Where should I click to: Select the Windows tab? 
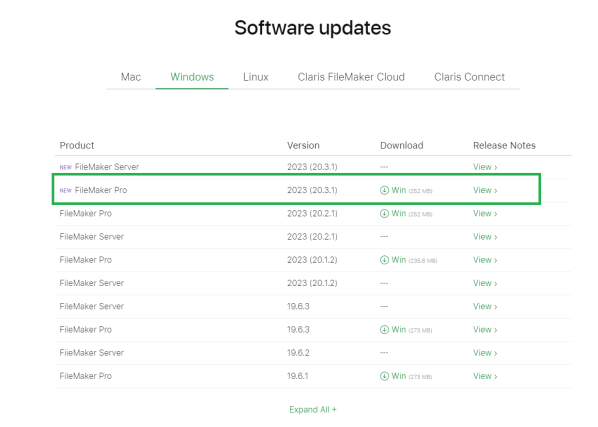(x=192, y=77)
